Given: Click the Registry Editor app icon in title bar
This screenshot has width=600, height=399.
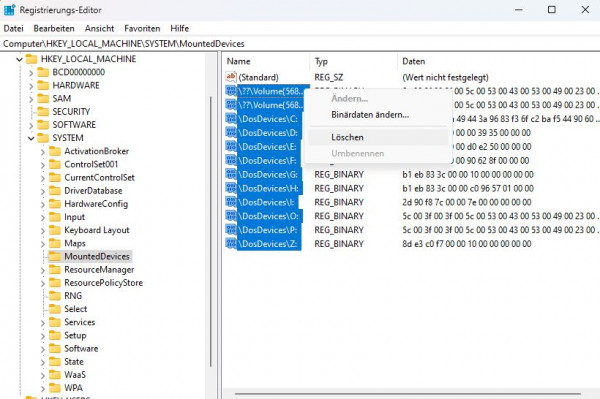Looking at the screenshot, I should [x=10, y=10].
